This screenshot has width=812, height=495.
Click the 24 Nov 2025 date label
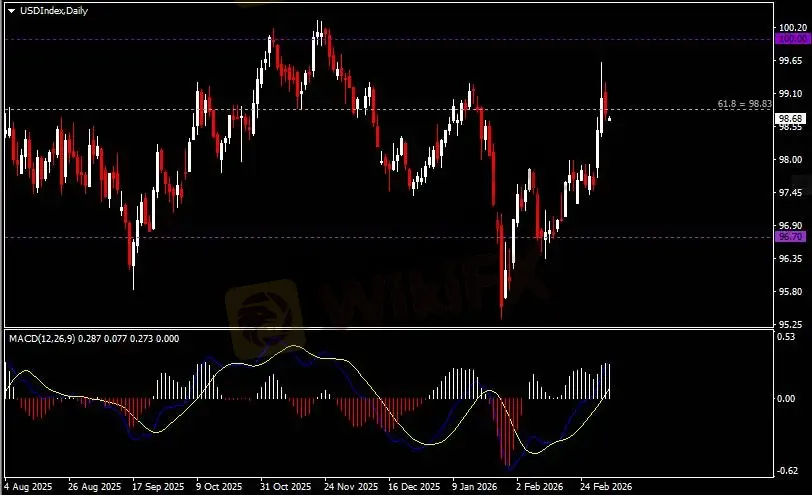point(351,487)
